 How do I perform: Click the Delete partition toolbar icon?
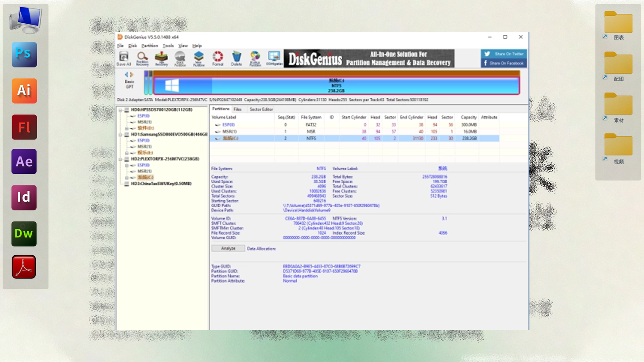pos(237,59)
